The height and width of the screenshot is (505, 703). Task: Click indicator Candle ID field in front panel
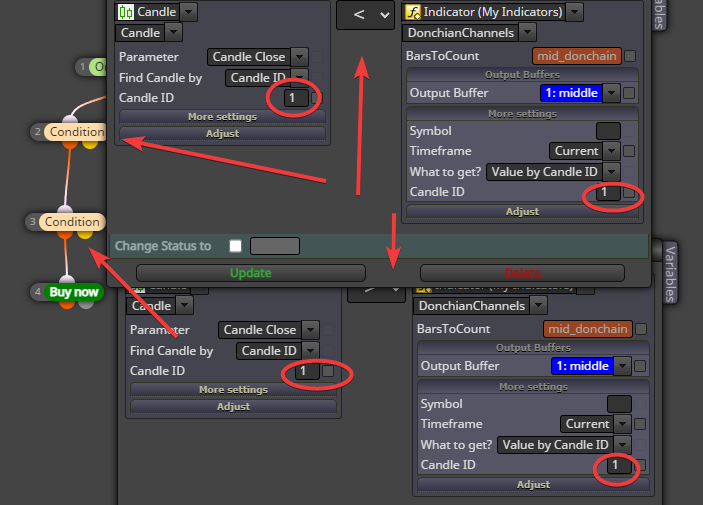tap(608, 192)
